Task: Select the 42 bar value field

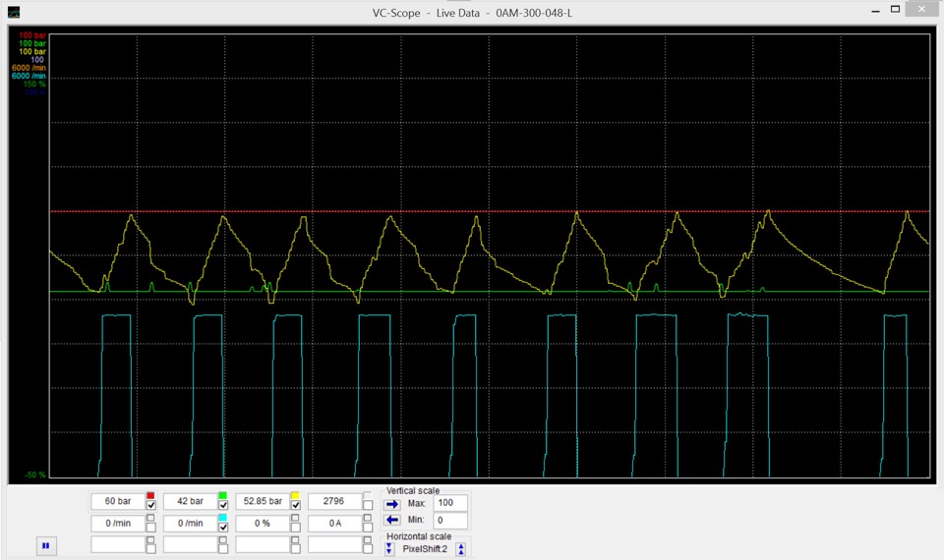Action: pyautogui.click(x=190, y=501)
